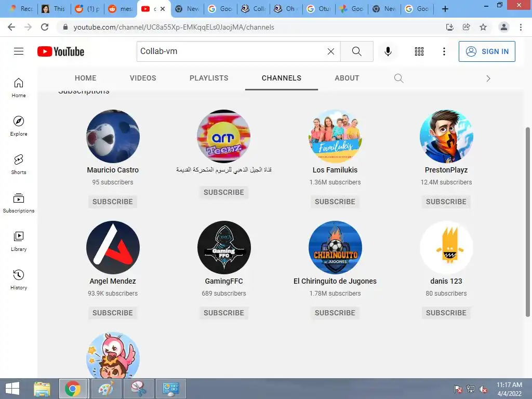Open El Chiringuito de Jugones avatar
532x399 pixels.
[x=335, y=247]
